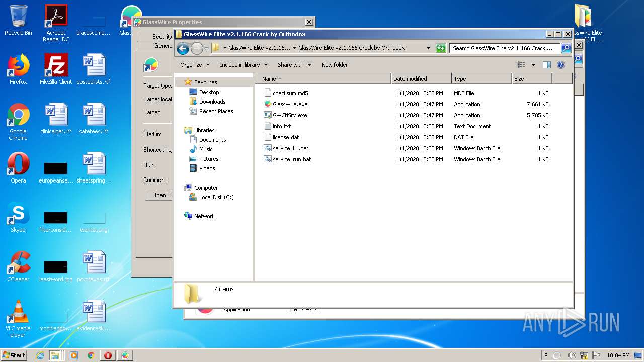The height and width of the screenshot is (362, 644).
Task: Open Acrobat Reader DC desktop shortcut
Action: [56, 23]
